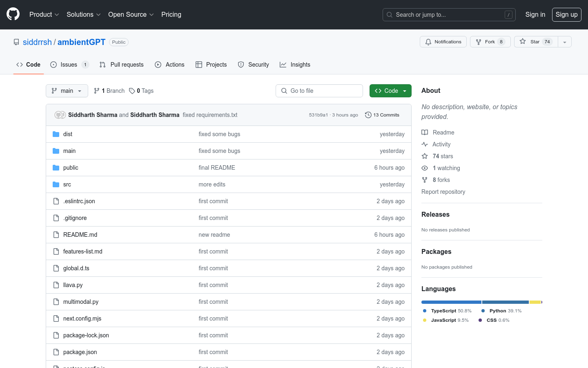Click the ambientGPT repository name link
Image resolution: width=588 pixels, height=368 pixels.
pyautogui.click(x=81, y=42)
